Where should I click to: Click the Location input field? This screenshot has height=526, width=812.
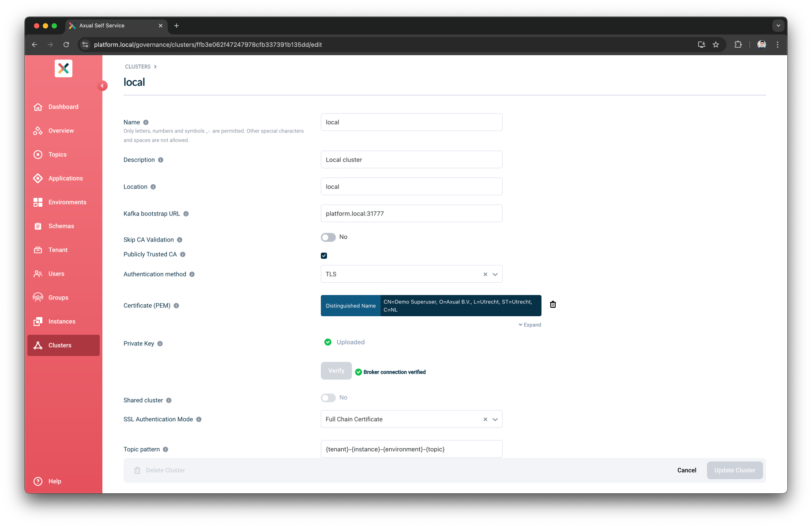(x=411, y=187)
